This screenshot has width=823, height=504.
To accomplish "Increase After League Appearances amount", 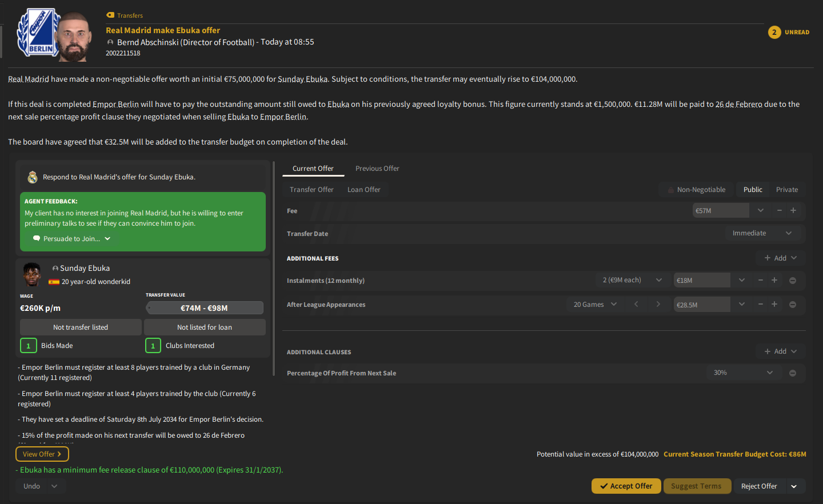I will point(774,304).
